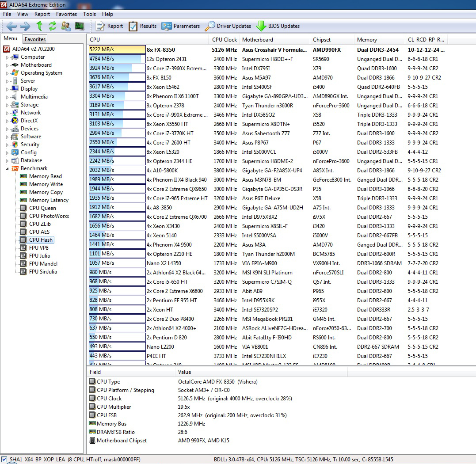Click the Value column header in details
The width and height of the screenshot is (476, 464).
click(x=261, y=372)
